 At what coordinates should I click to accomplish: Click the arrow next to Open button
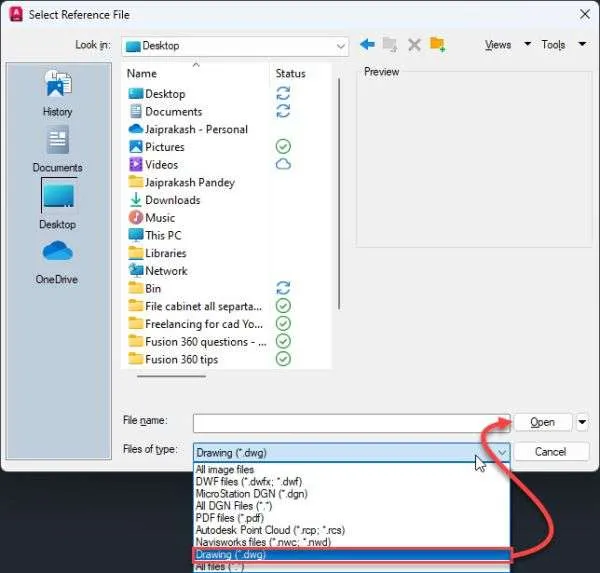582,422
